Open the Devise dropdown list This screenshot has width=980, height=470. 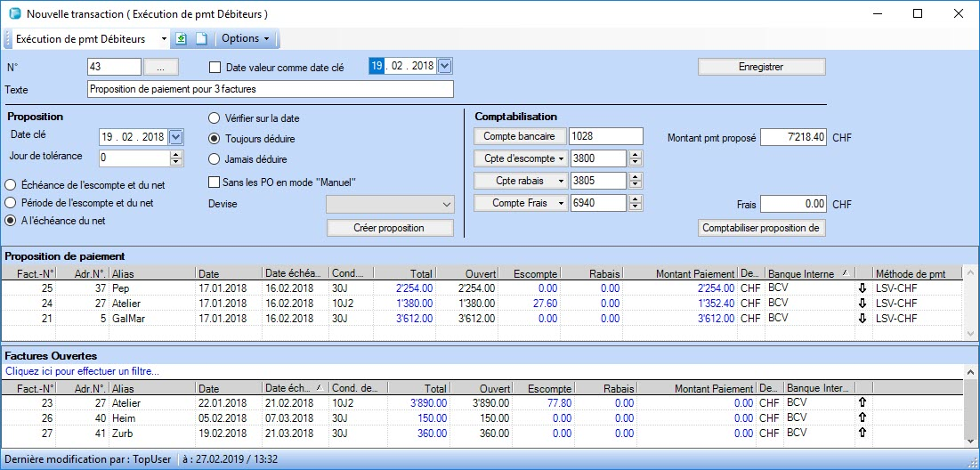click(x=446, y=204)
